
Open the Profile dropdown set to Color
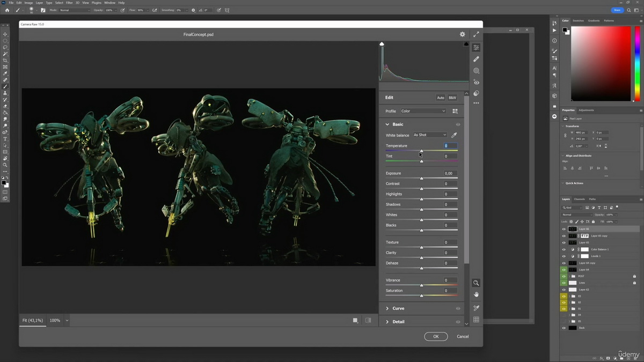423,111
